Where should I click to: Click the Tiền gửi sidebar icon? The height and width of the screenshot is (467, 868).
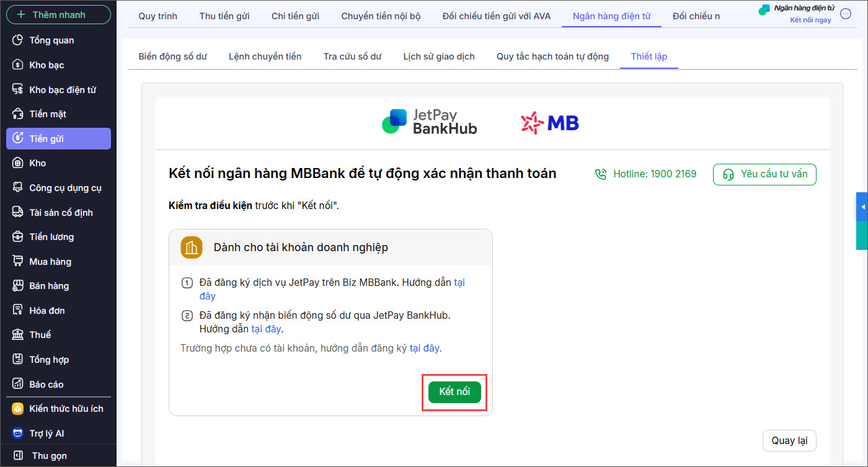tap(18, 139)
